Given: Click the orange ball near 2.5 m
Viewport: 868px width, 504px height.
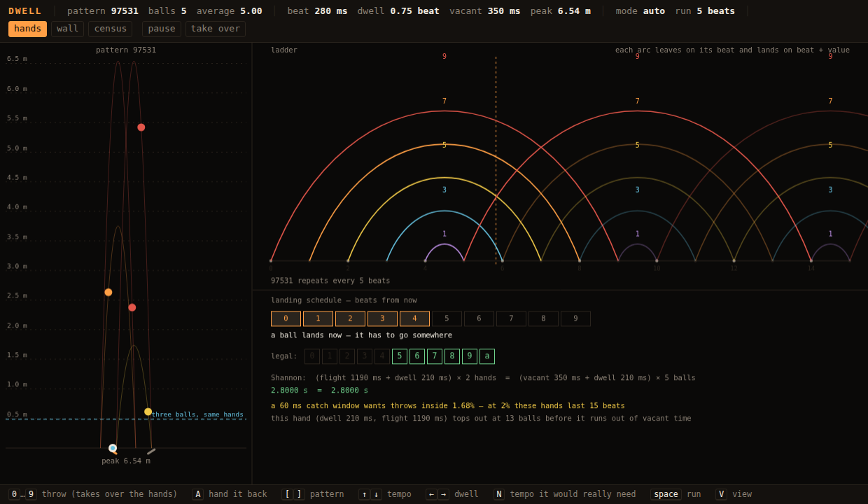Looking at the screenshot, I should coord(108,293).
